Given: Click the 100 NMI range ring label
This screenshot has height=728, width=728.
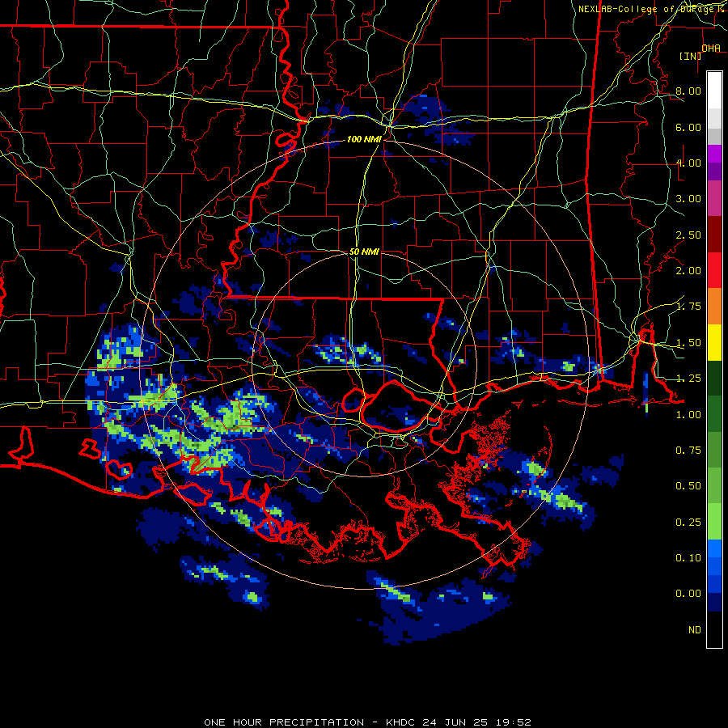Looking at the screenshot, I should [x=364, y=139].
